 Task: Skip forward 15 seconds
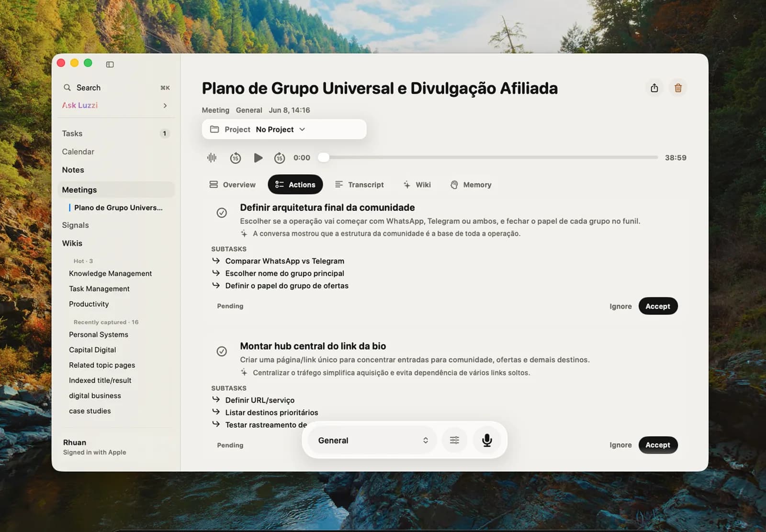click(280, 158)
